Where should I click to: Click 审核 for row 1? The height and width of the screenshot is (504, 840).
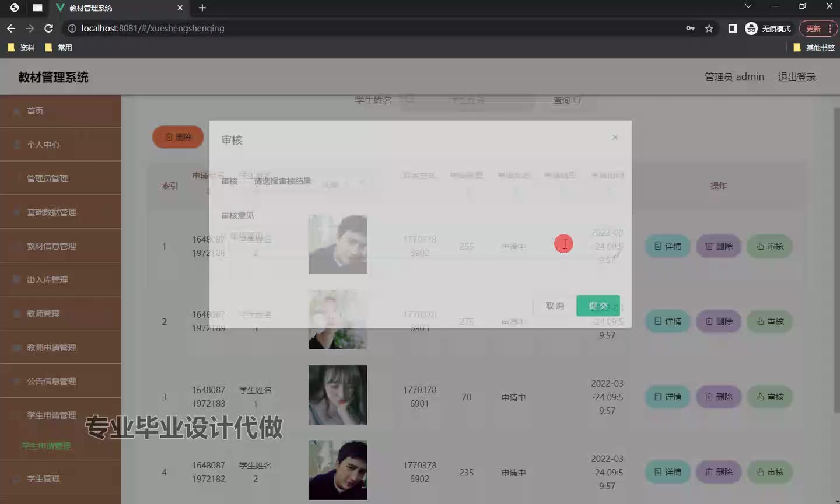coord(770,246)
